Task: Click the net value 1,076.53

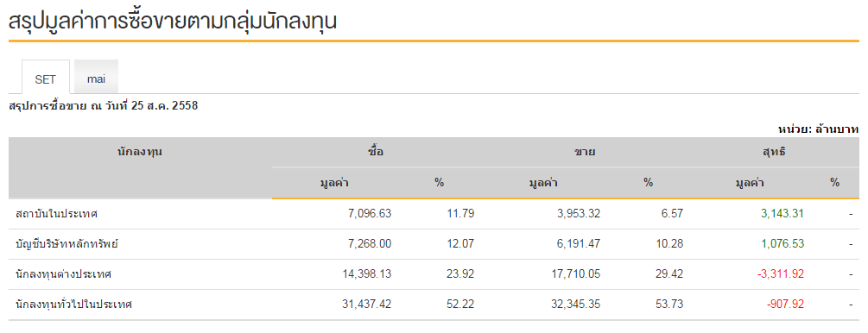Action: point(782,244)
